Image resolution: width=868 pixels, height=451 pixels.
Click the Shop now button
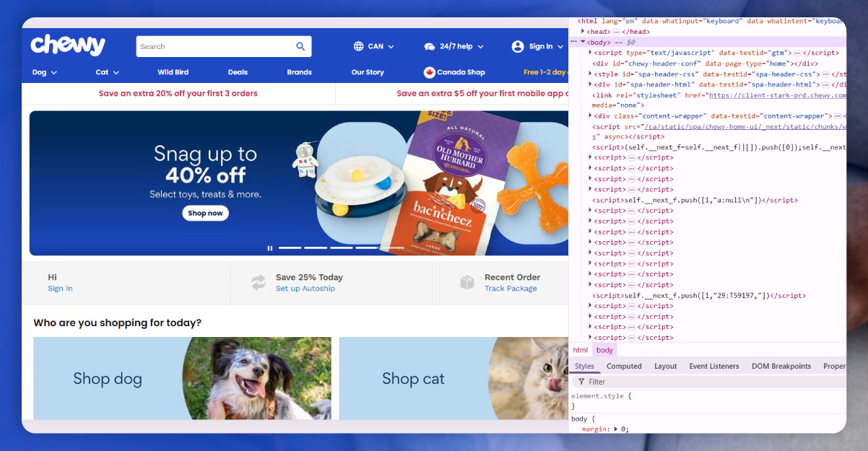205,213
